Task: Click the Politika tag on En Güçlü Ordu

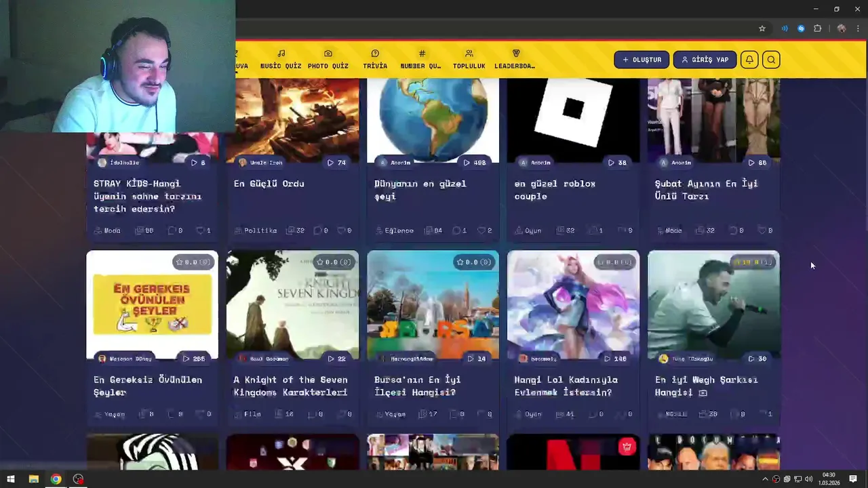Action: [x=256, y=230]
